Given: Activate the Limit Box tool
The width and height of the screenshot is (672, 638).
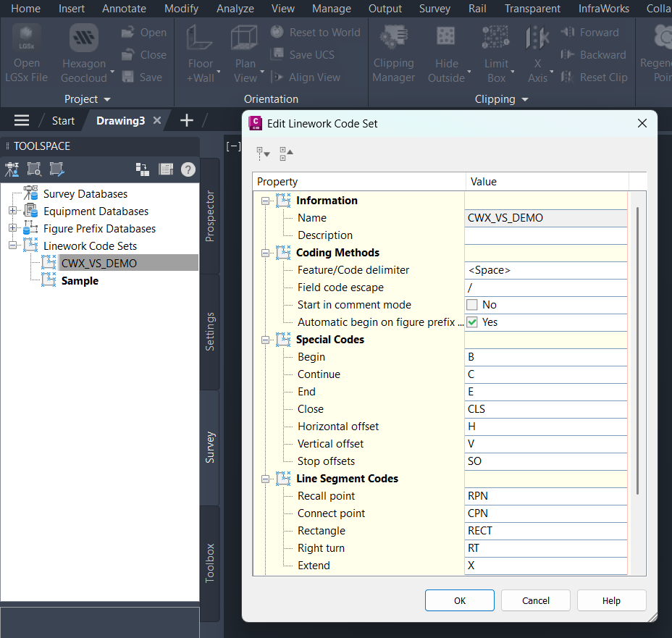Looking at the screenshot, I should point(496,54).
